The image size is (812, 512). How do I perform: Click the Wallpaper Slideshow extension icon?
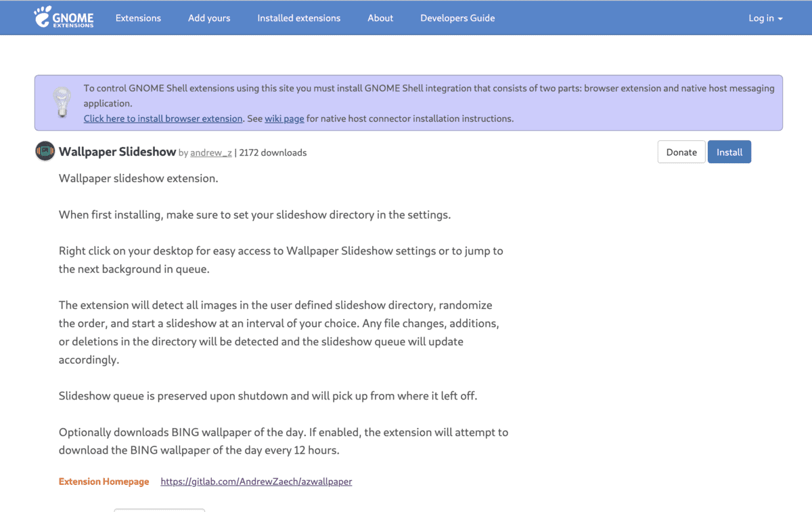point(45,151)
